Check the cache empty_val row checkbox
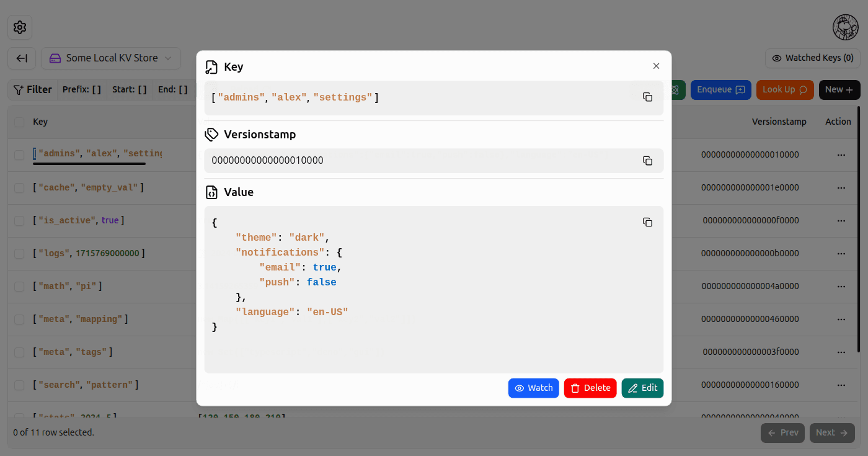This screenshot has height=456, width=868. [x=19, y=188]
